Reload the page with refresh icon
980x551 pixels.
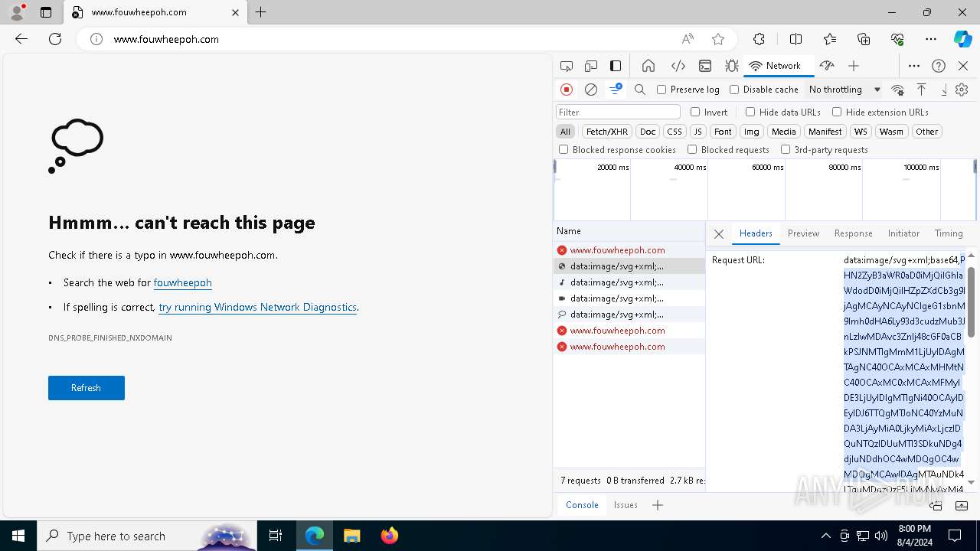tap(55, 39)
